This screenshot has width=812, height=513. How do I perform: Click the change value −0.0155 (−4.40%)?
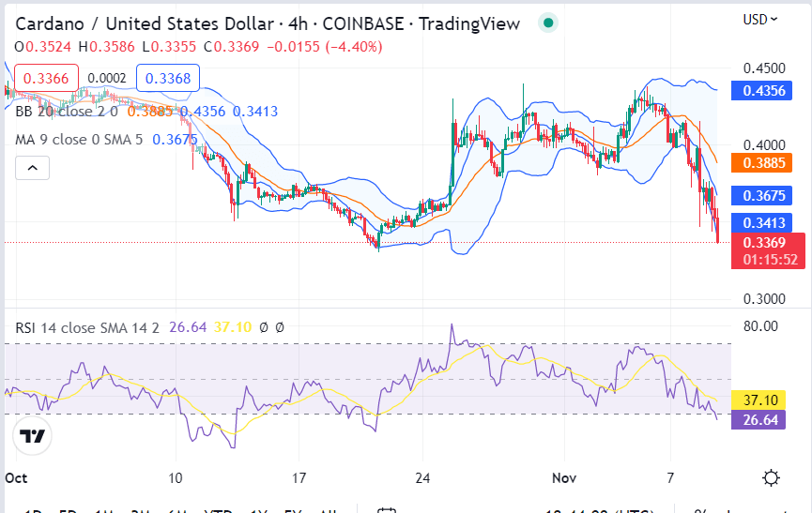325,47
